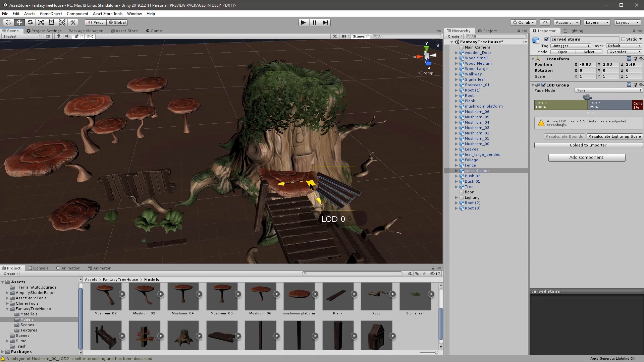
Task: Switch to the Lighting tab
Action: 573,31
